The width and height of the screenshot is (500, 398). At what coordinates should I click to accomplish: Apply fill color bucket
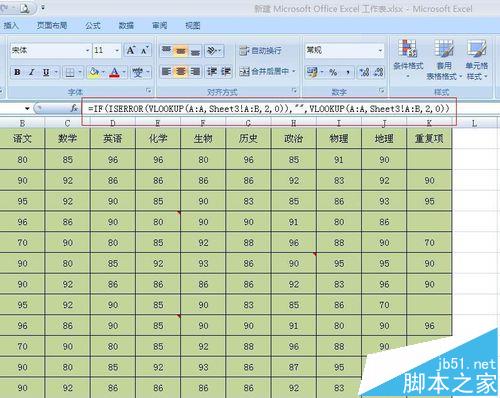click(94, 72)
